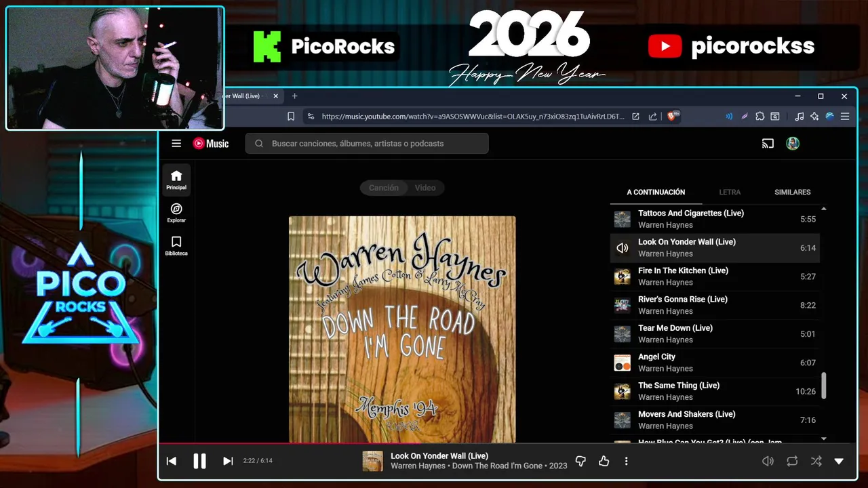The height and width of the screenshot is (488, 868).
Task: Open Explorar in the sidebar
Action: (176, 213)
